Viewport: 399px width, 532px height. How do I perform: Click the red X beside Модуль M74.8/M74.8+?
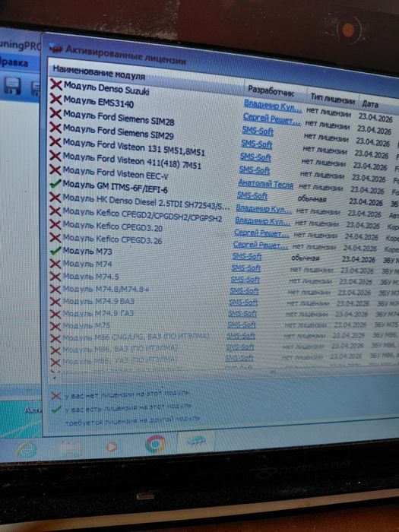[x=55, y=289]
